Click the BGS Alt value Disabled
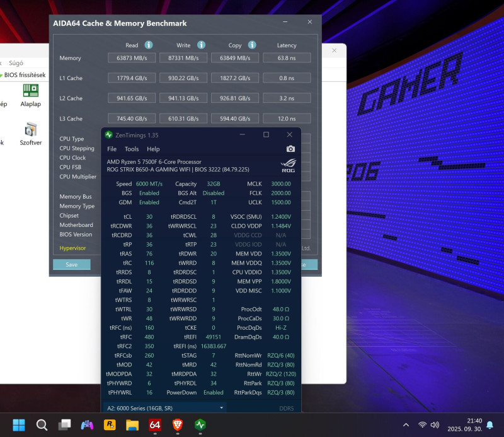This screenshot has height=437, width=504. tap(214, 193)
